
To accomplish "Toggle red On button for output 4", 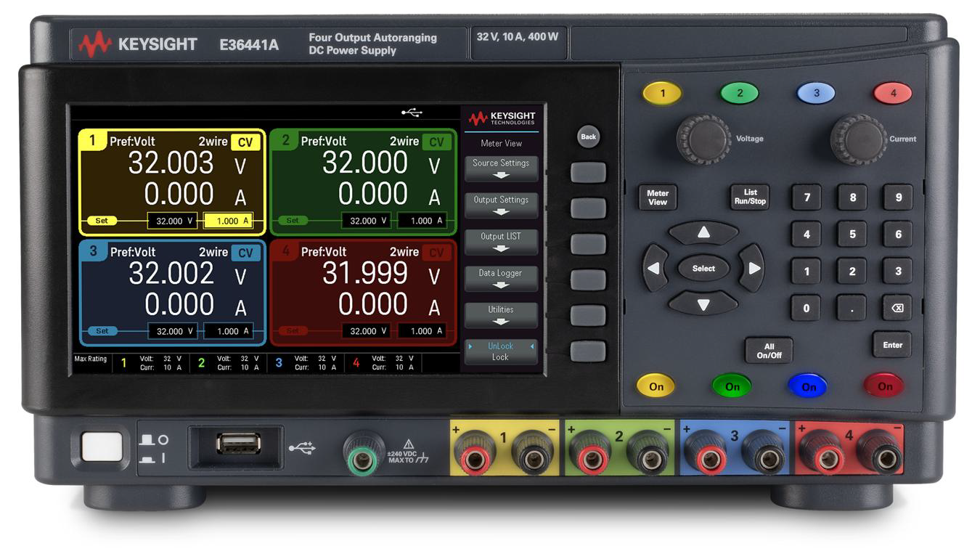I will [884, 386].
